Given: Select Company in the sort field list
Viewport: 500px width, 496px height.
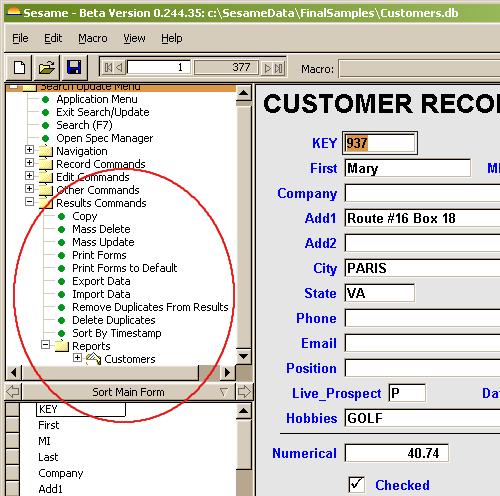Looking at the screenshot, I should pos(61,473).
